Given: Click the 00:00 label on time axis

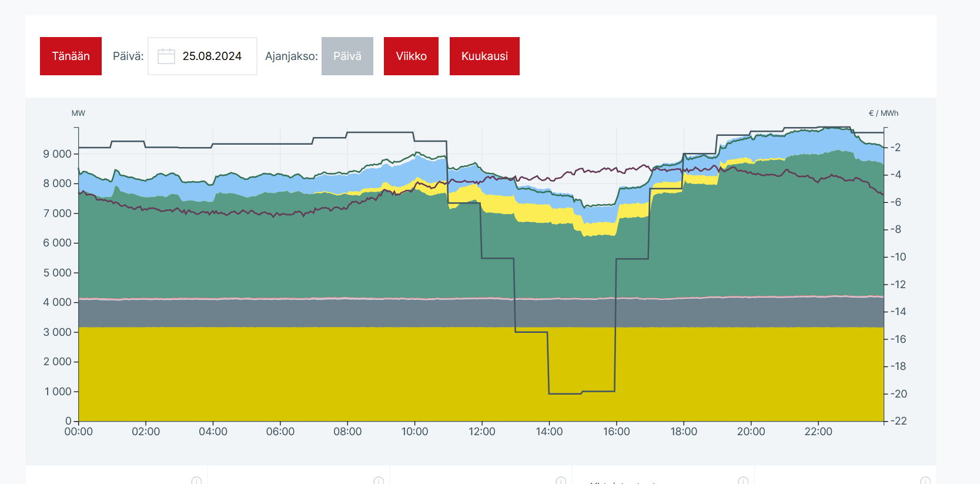Looking at the screenshot, I should click(x=79, y=432).
